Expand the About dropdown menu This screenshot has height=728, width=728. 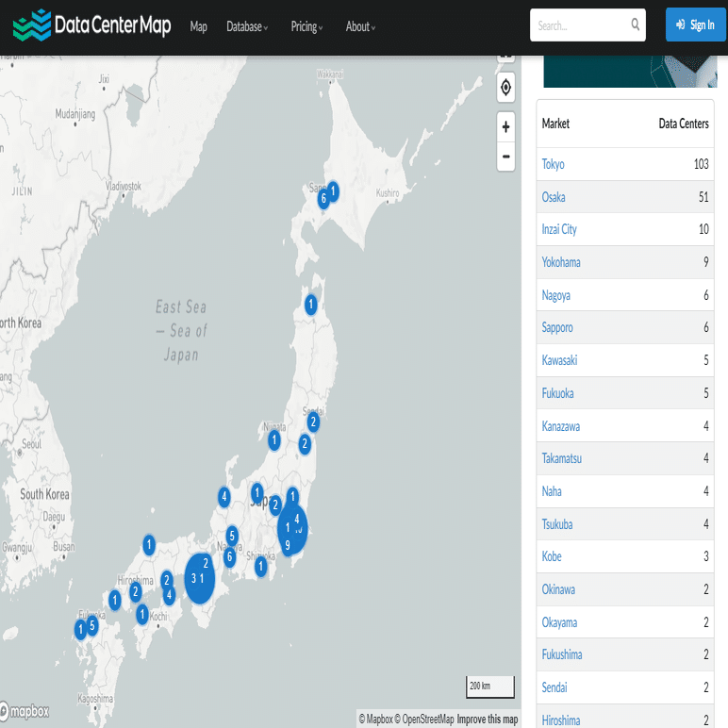(x=360, y=26)
